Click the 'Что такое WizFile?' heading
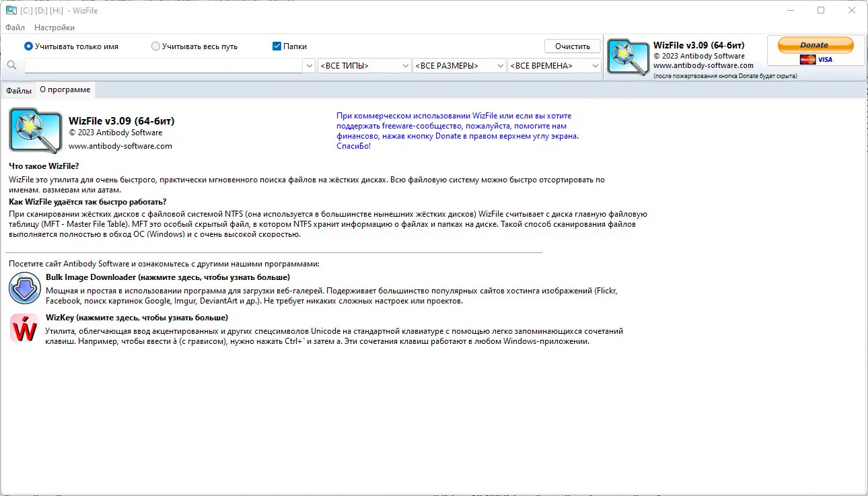Screen dimensions: 868x496 pyautogui.click(x=44, y=166)
